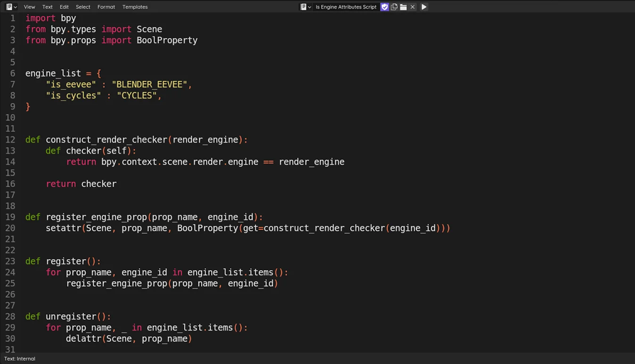Image resolution: width=635 pixels, height=364 pixels.
Task: Open the Templates menu
Action: 135,7
